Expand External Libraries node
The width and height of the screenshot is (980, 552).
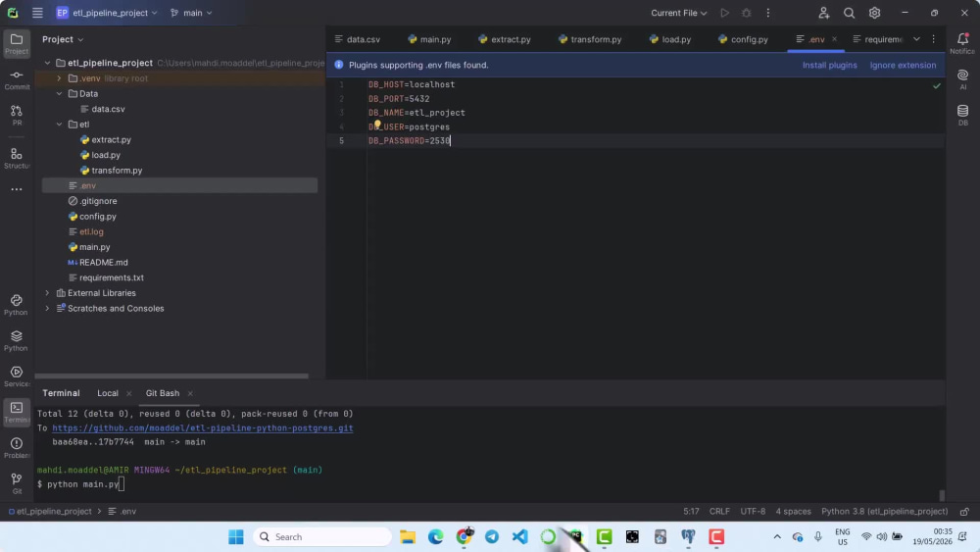point(47,292)
